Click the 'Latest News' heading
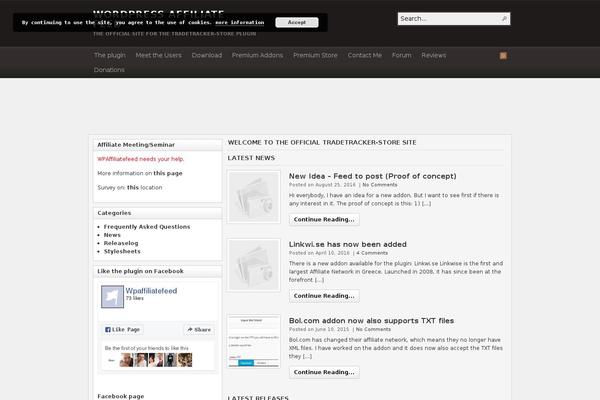This screenshot has height=400, width=600. [x=251, y=158]
